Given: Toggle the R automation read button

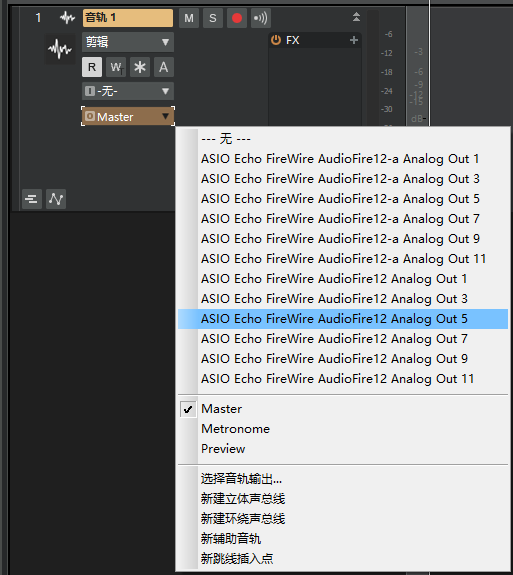Looking at the screenshot, I should [92, 67].
